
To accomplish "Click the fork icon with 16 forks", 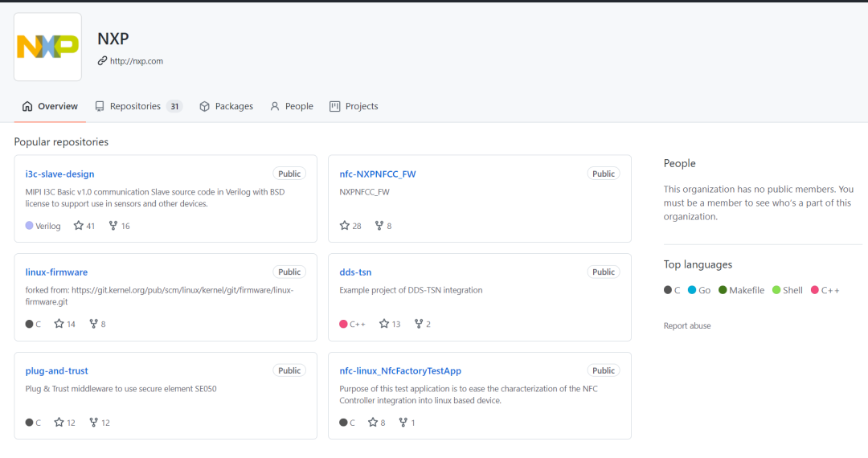I will 113,226.
